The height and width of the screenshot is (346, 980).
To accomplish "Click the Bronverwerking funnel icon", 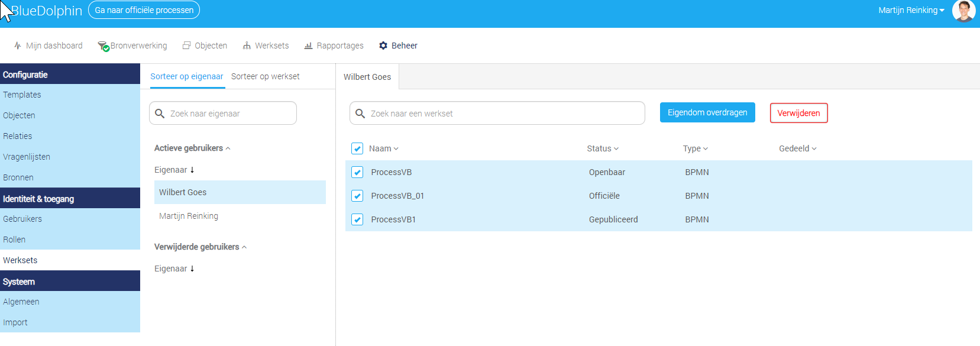I will 104,46.
